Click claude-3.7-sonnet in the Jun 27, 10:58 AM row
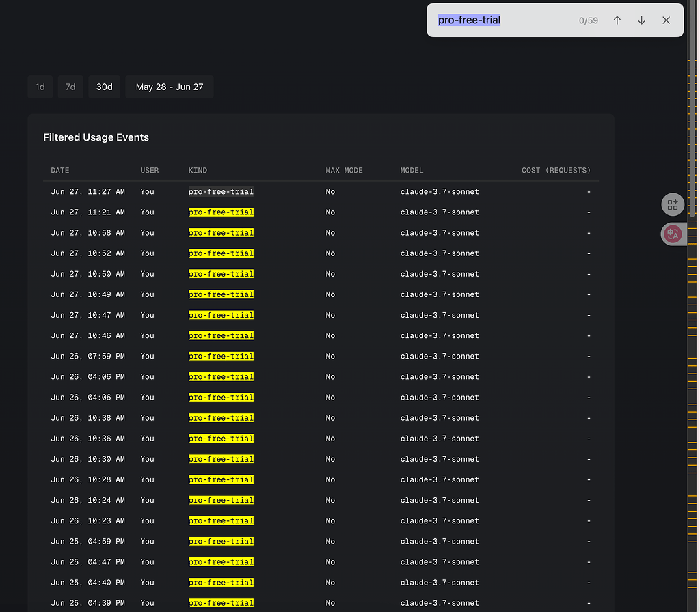This screenshot has height=612, width=700. tap(440, 233)
